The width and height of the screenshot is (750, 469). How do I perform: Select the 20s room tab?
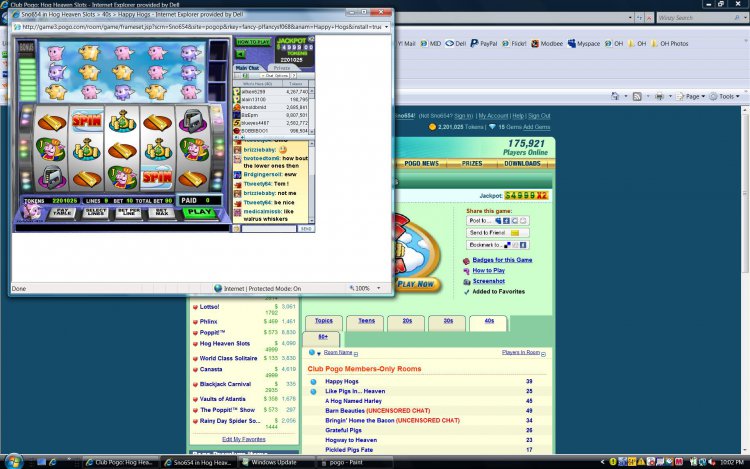[x=407, y=322]
